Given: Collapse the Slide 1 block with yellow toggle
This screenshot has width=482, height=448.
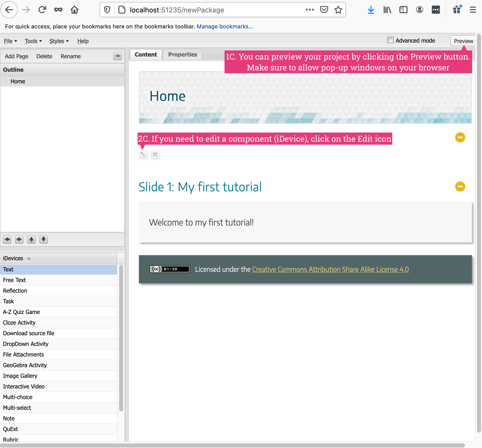Looking at the screenshot, I should (460, 186).
